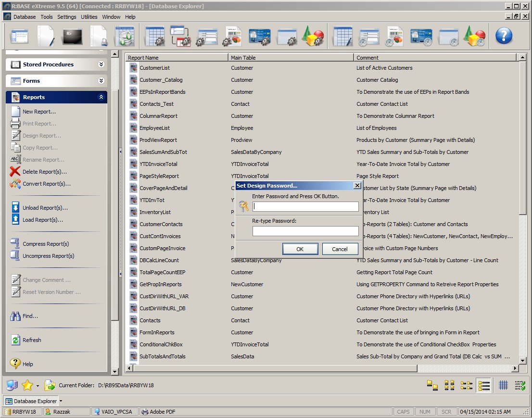
Task: Switch to large icons view mode
Action: 432,385
